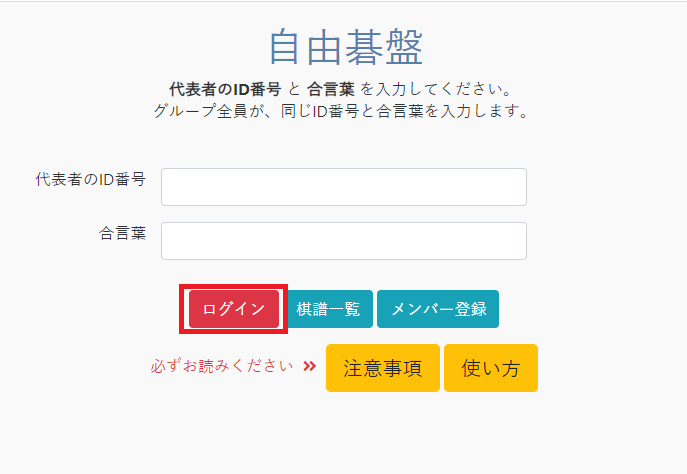
Task: Click the 自 character in the title
Action: [285, 47]
